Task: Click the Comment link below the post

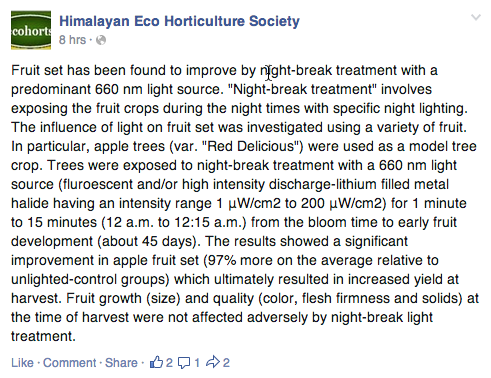Action: pyautogui.click(x=69, y=363)
